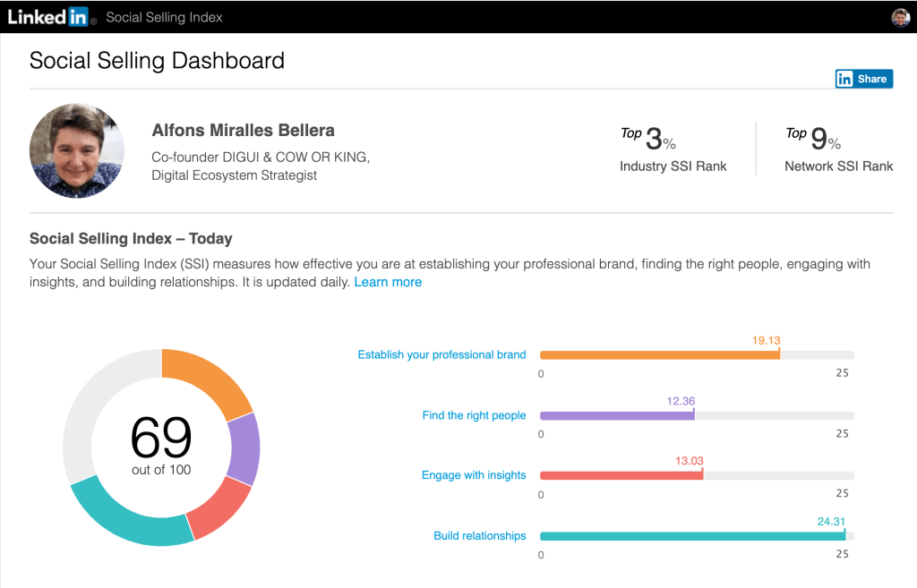Select the 'Find the right people' label

click(x=475, y=415)
